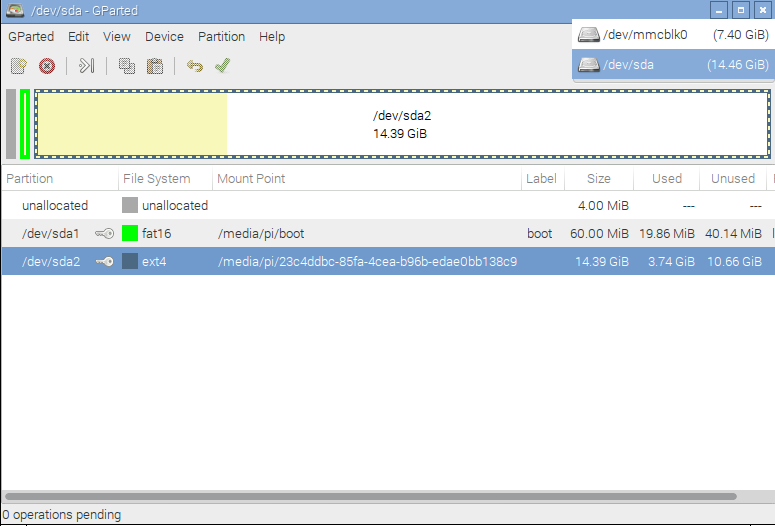The image size is (775, 526).
Task: Click the /media/pi/23c4ddbc mount point cell
Action: (368, 262)
